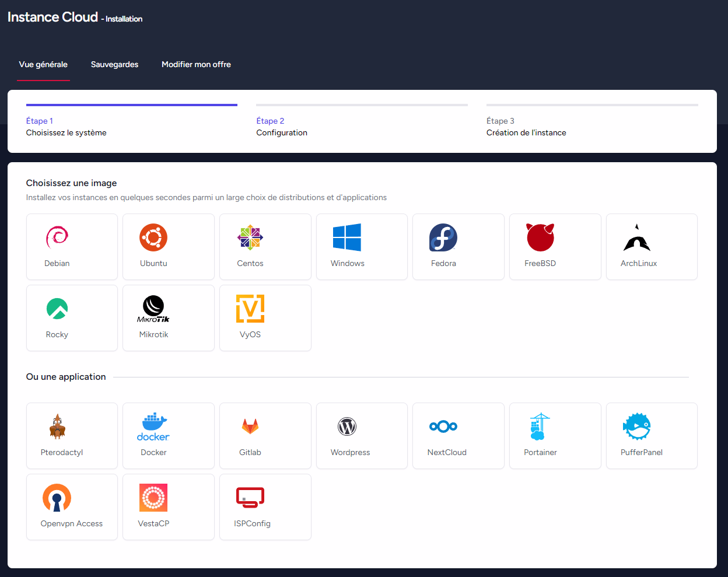This screenshot has height=577, width=728.
Task: Click the VyOS label text
Action: [x=250, y=334]
